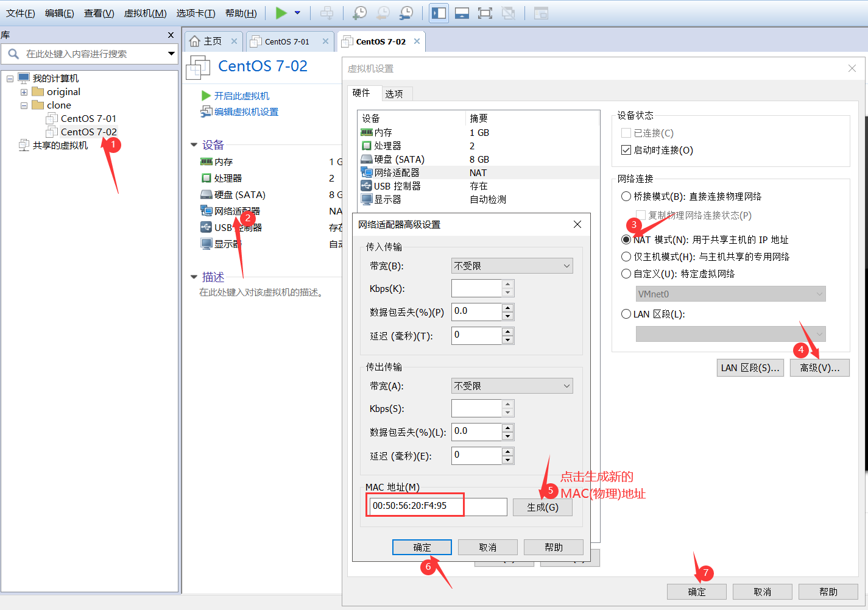
Task: Select the NAT 模式(N) radio button
Action: click(626, 239)
